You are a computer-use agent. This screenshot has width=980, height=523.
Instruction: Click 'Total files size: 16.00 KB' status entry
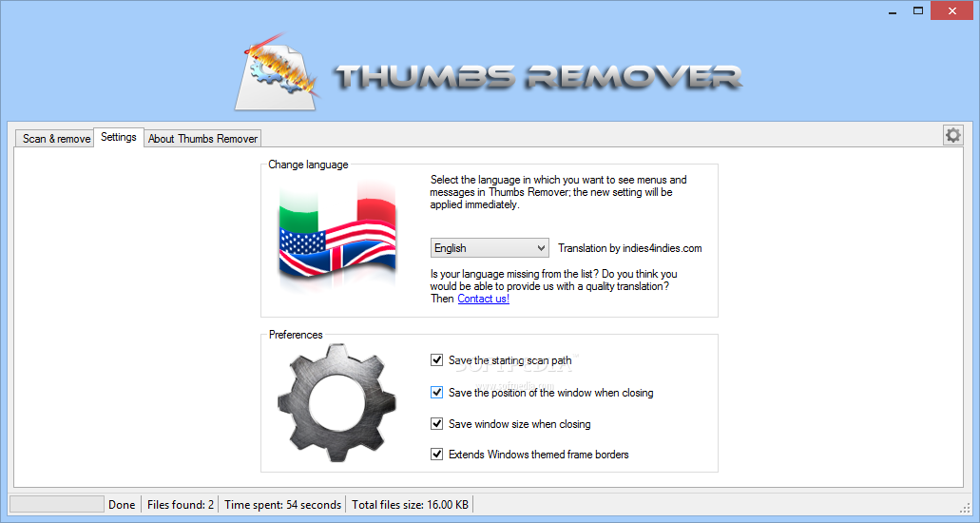pos(410,505)
